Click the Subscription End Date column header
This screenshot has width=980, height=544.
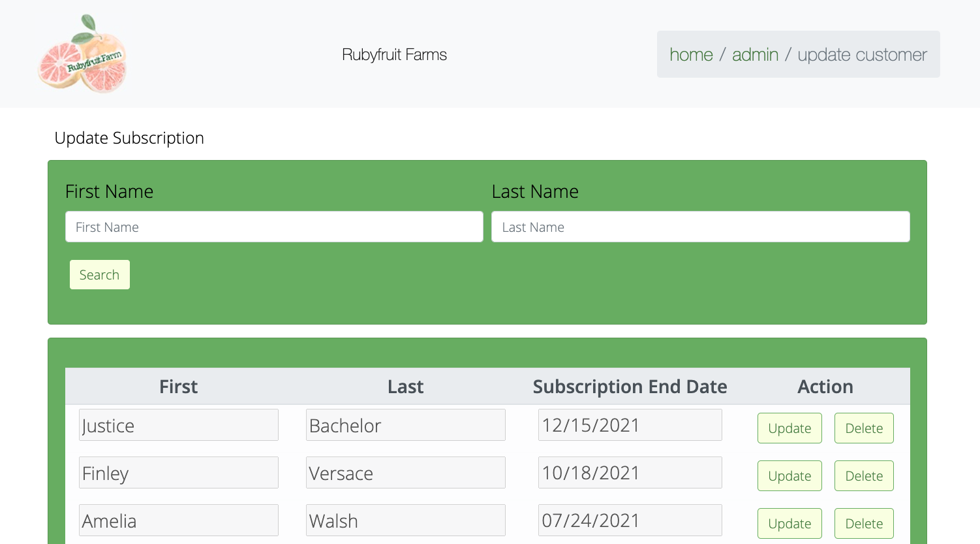(630, 387)
